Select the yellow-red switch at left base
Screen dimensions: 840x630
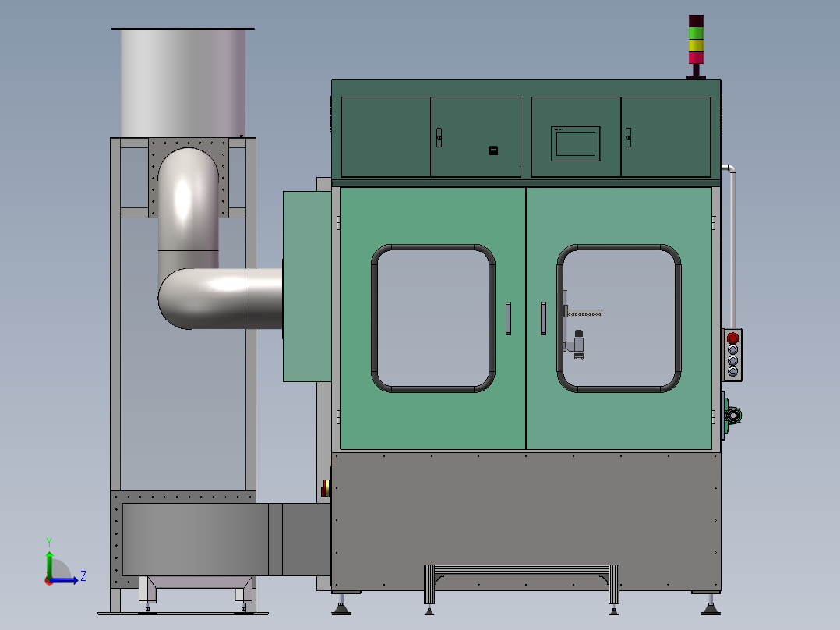tap(326, 488)
